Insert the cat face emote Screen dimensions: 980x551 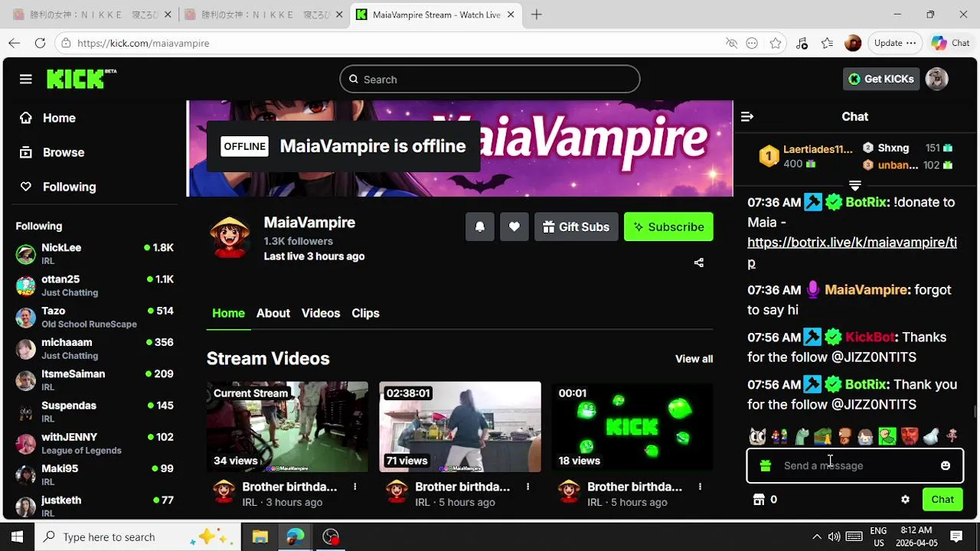pyautogui.click(x=757, y=437)
